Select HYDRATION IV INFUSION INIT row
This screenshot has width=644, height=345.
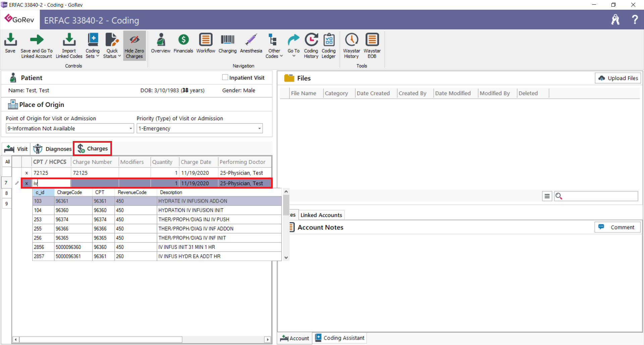tap(157, 210)
